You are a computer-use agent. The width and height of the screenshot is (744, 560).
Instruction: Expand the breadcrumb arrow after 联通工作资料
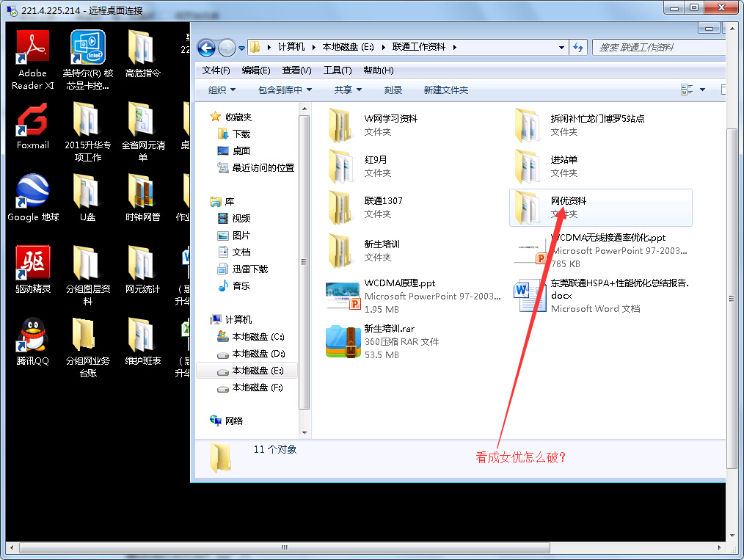[455, 47]
